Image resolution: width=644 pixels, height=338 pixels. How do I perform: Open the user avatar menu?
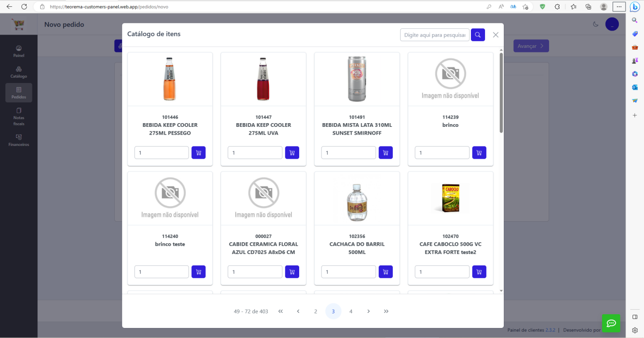tap(612, 24)
